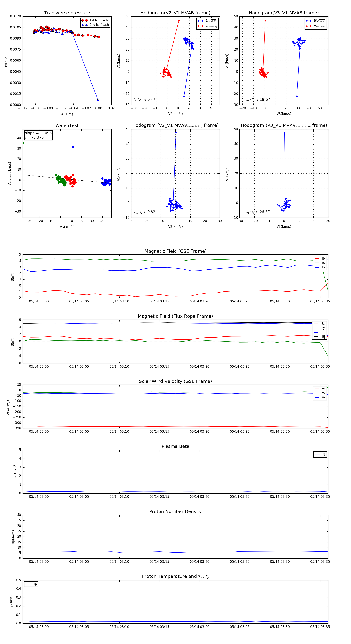Image resolution: width=351 pixels, height=644 pixels.
Task: Click the 'Vsw(km/s)' y-axis label
Action: click(x=8, y=407)
